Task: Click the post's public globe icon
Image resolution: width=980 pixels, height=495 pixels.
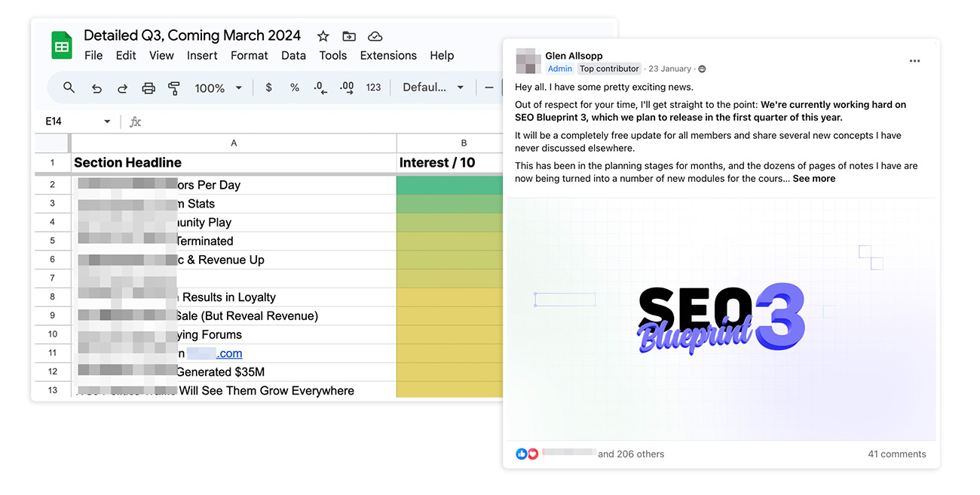Action: point(702,69)
